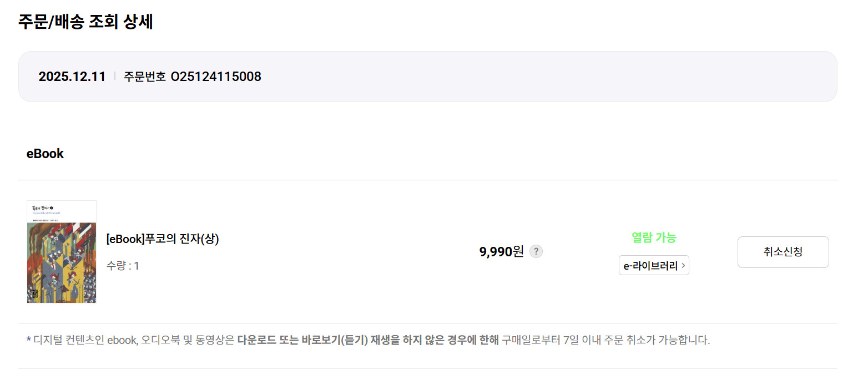Image resolution: width=868 pixels, height=385 pixels.
Task: Click the 9,990원 price text
Action: 501,251
